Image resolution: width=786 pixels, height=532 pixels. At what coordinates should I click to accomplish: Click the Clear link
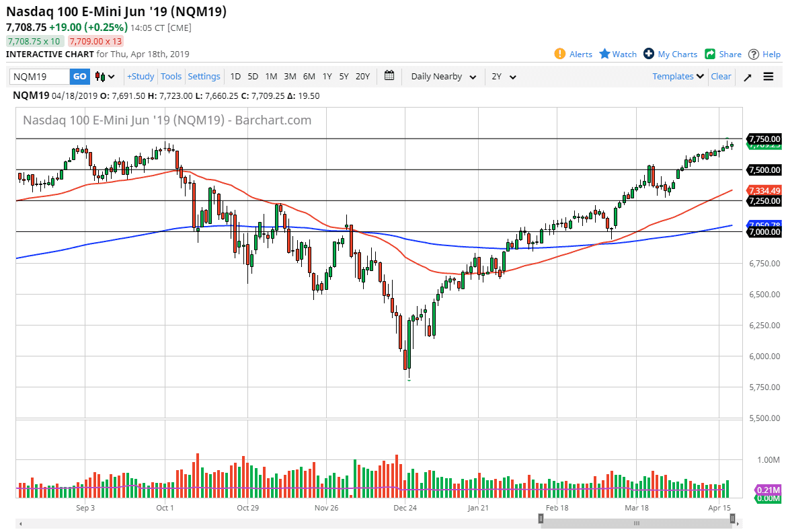721,76
